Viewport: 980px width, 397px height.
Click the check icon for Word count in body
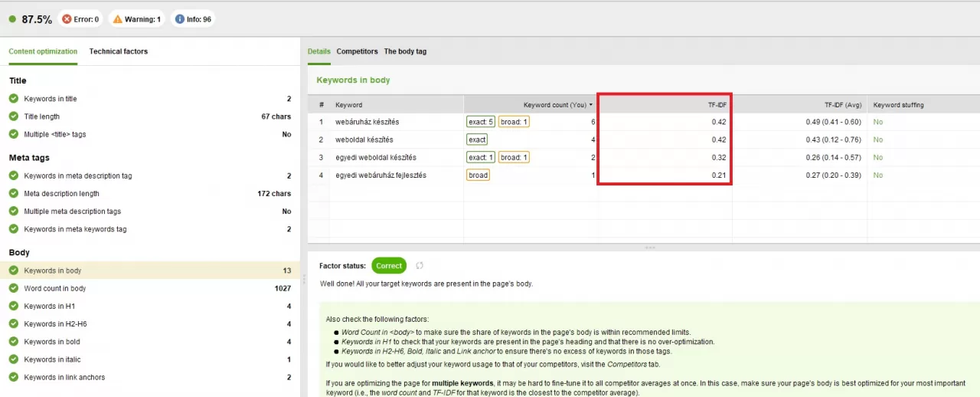pyautogui.click(x=14, y=288)
